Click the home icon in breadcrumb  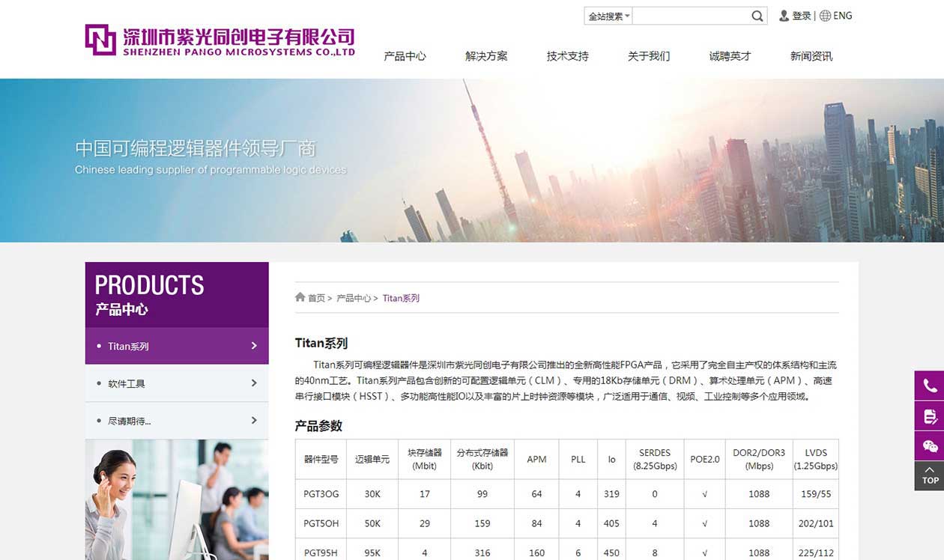click(300, 297)
